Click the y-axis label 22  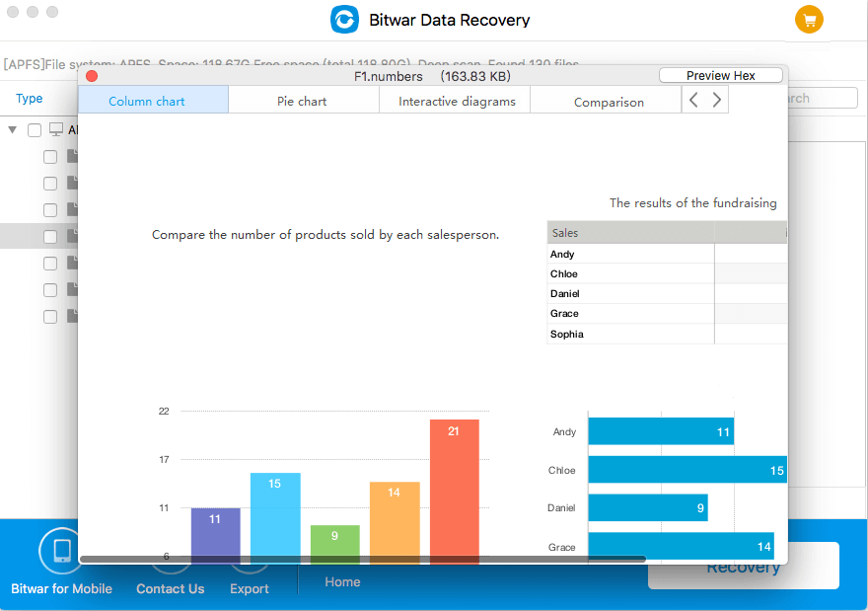point(164,411)
